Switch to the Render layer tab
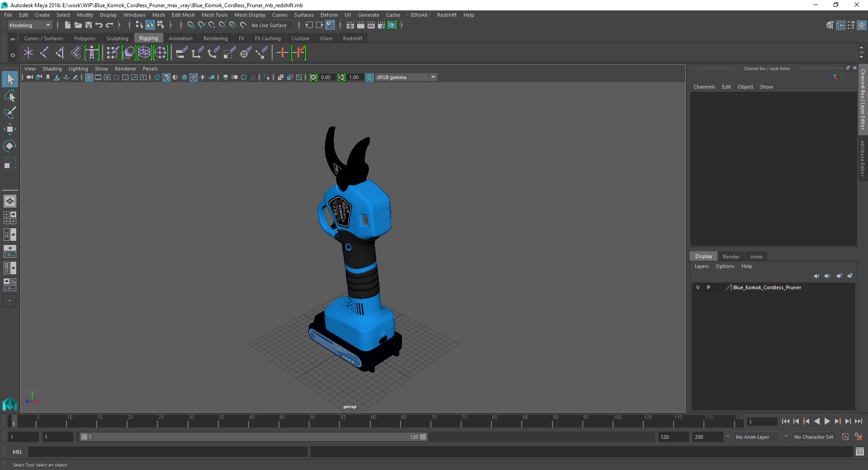Screen dimensions: 868x470 [731, 256]
